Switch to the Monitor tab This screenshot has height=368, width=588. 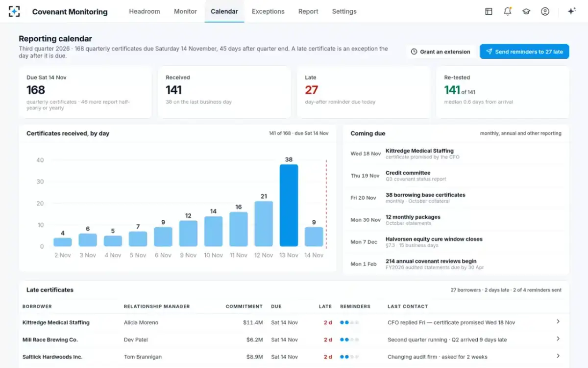185,11
